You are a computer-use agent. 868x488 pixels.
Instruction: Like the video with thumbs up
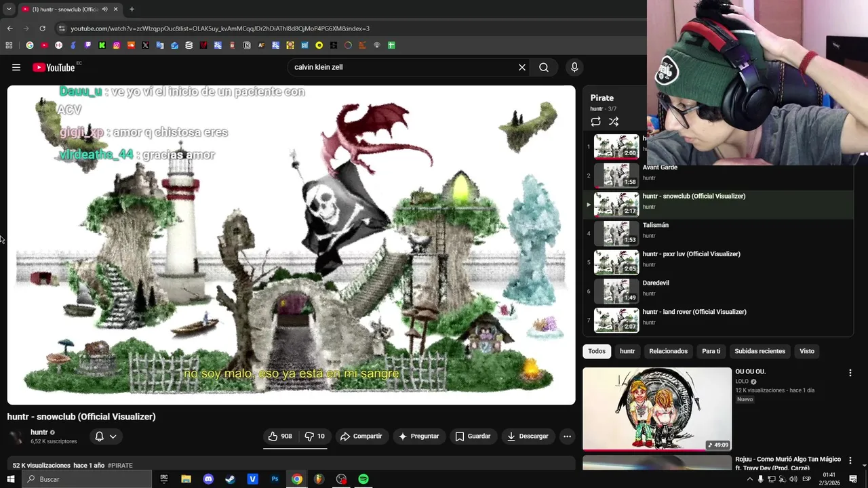[x=279, y=436]
